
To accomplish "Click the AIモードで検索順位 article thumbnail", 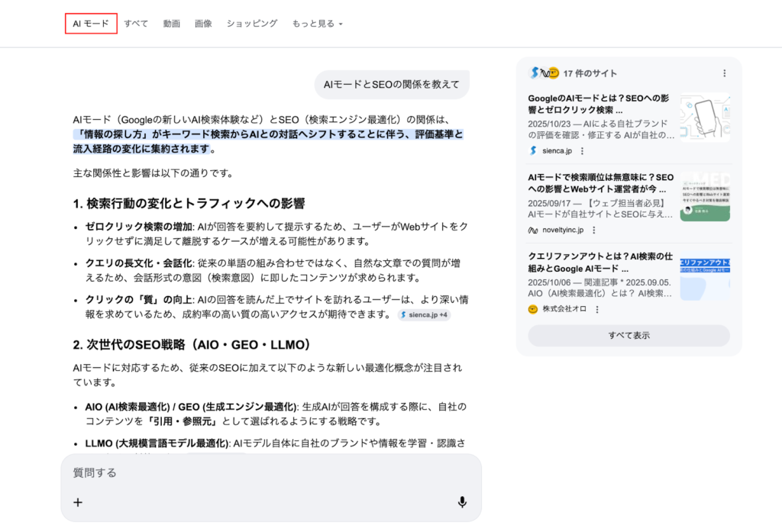I will (705, 196).
